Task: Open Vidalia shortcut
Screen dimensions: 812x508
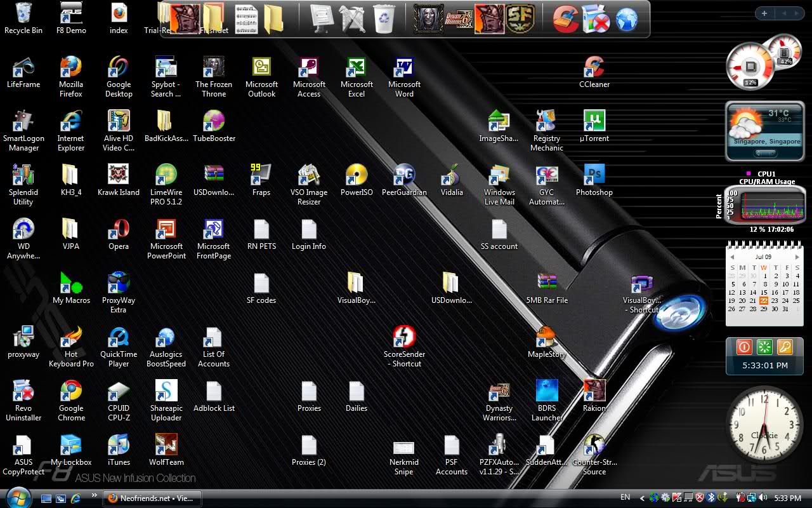Action: (452, 180)
